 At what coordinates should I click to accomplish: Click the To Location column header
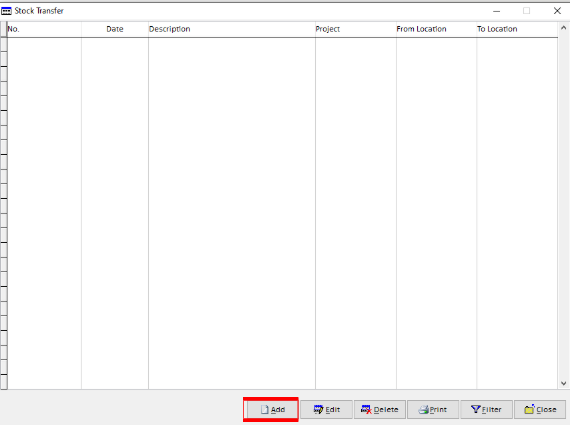coord(517,29)
